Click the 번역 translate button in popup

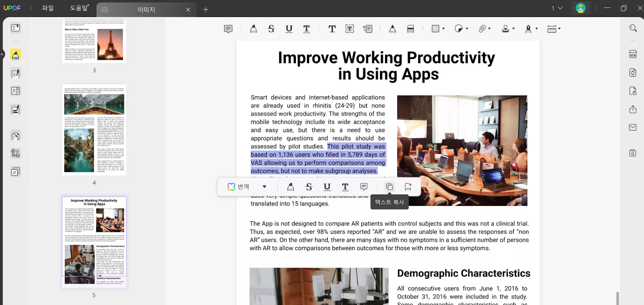239,187
